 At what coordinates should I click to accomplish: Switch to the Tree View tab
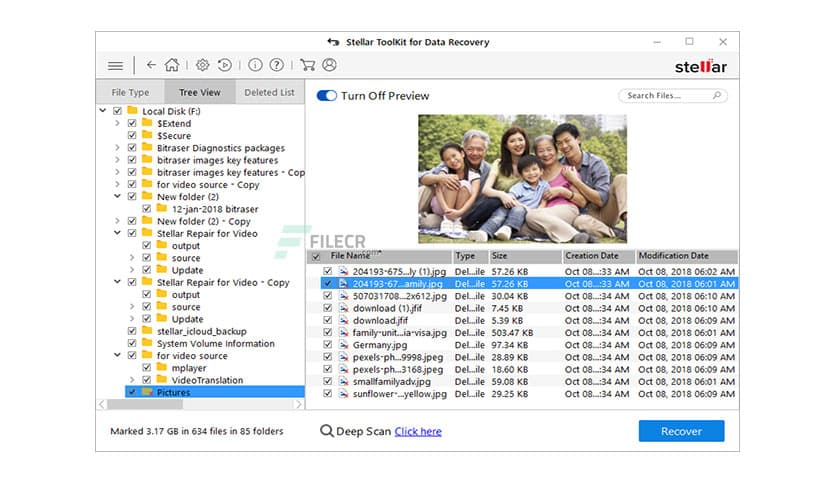(x=200, y=92)
